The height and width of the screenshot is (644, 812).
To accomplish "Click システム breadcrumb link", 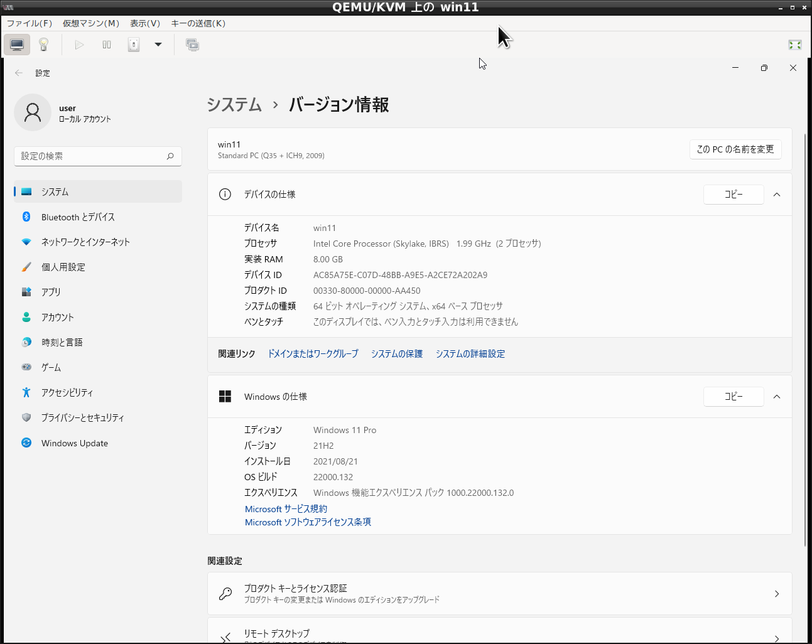I will [x=234, y=104].
